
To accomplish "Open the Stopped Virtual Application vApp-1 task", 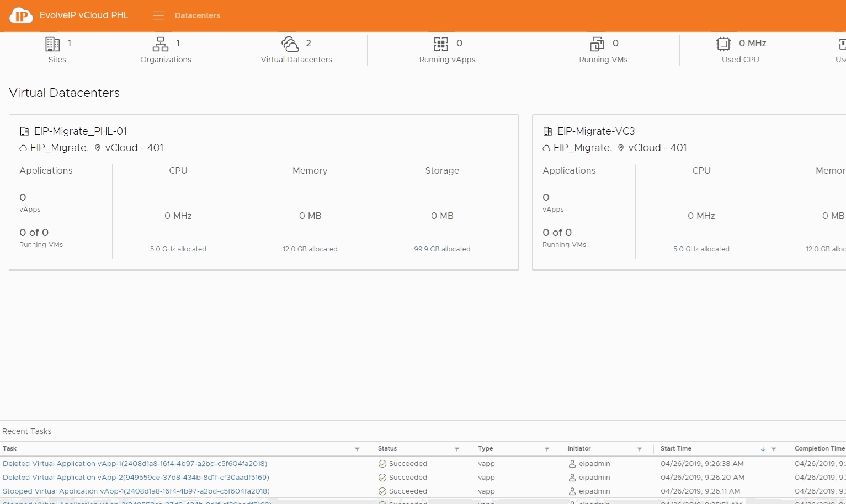I will (136, 491).
